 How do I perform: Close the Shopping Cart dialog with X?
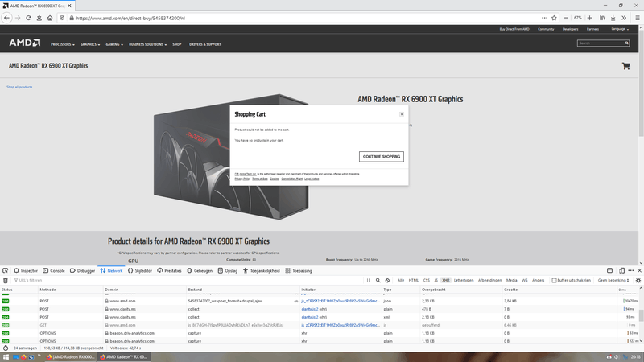401,114
